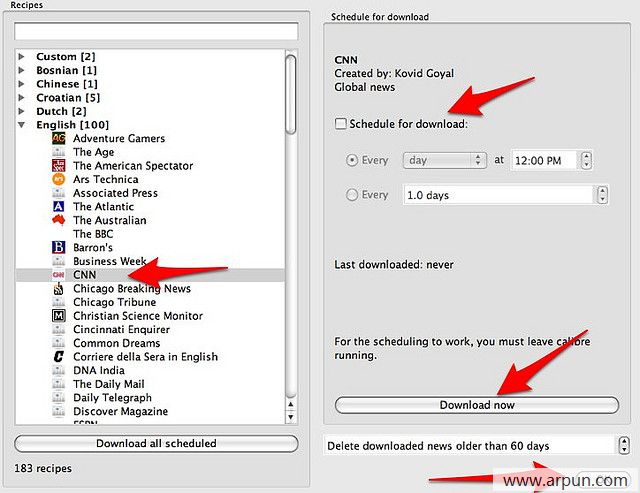Click the icon beside Cincinnati Enquirer
640x493 pixels.
click(59, 329)
